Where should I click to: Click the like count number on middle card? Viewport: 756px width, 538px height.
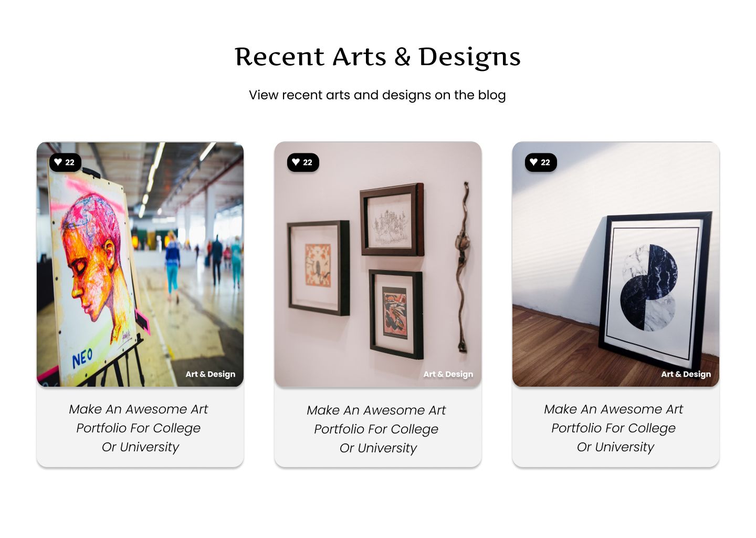point(308,162)
